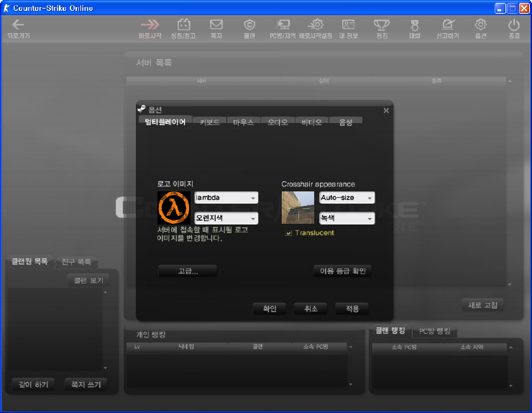This screenshot has width=532, height=413.
Task: Switch to the 키보드 tab
Action: point(210,122)
